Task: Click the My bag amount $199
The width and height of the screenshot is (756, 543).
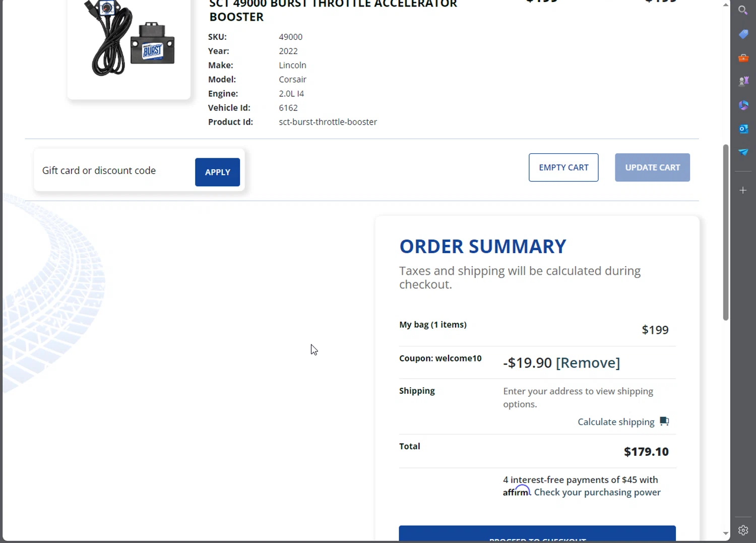Action: tap(655, 330)
